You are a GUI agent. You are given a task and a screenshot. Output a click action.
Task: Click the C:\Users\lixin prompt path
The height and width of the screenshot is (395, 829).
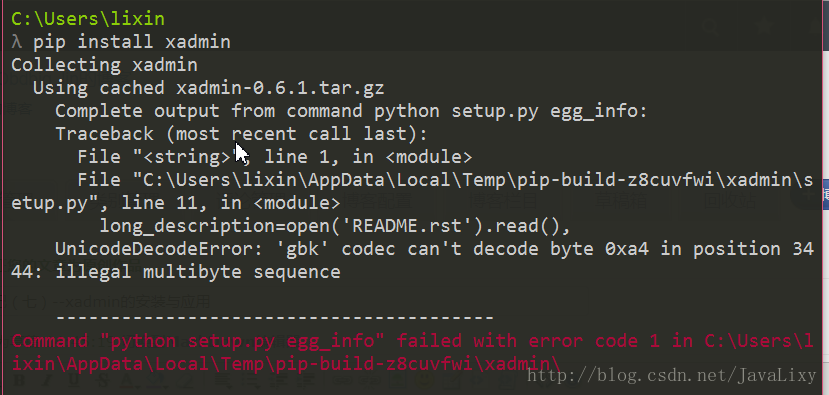[88, 19]
